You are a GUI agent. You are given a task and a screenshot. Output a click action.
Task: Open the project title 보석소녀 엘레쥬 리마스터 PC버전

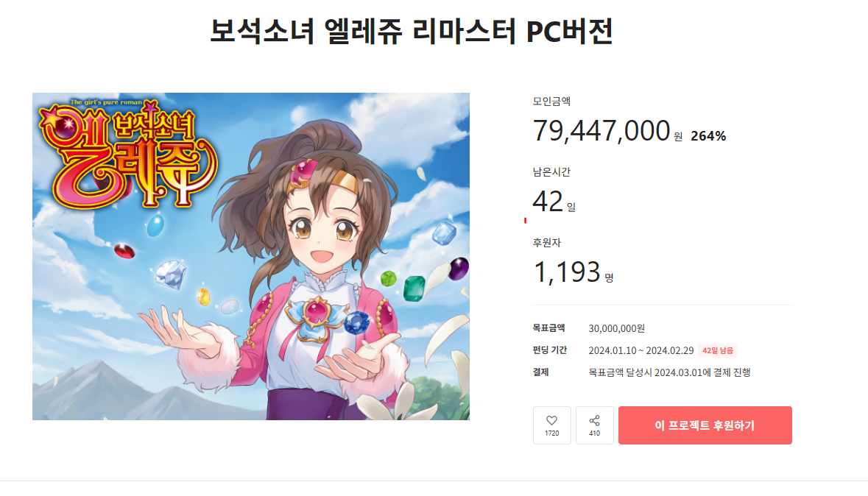click(x=412, y=32)
